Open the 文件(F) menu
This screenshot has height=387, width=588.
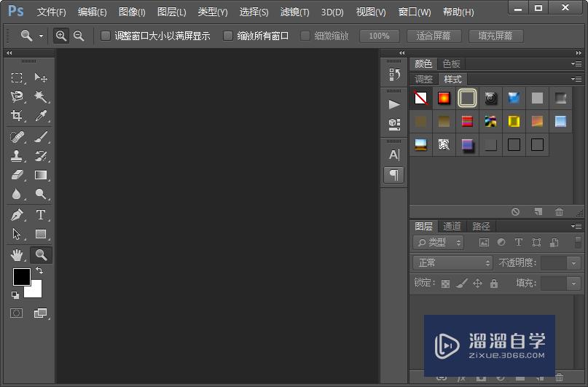pos(52,12)
